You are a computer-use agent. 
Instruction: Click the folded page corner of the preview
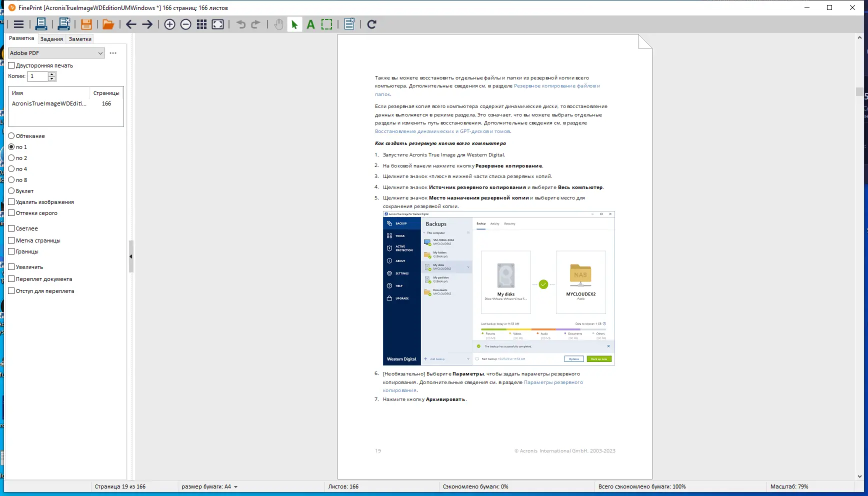645,41
